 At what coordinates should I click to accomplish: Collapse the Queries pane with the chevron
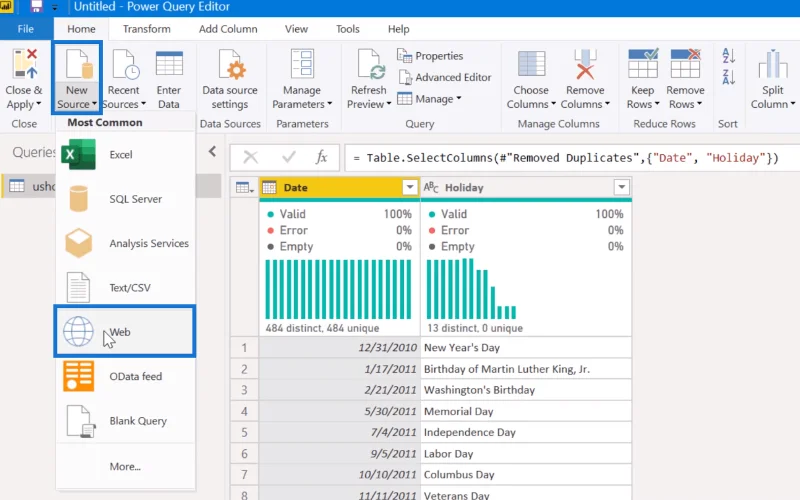point(212,152)
